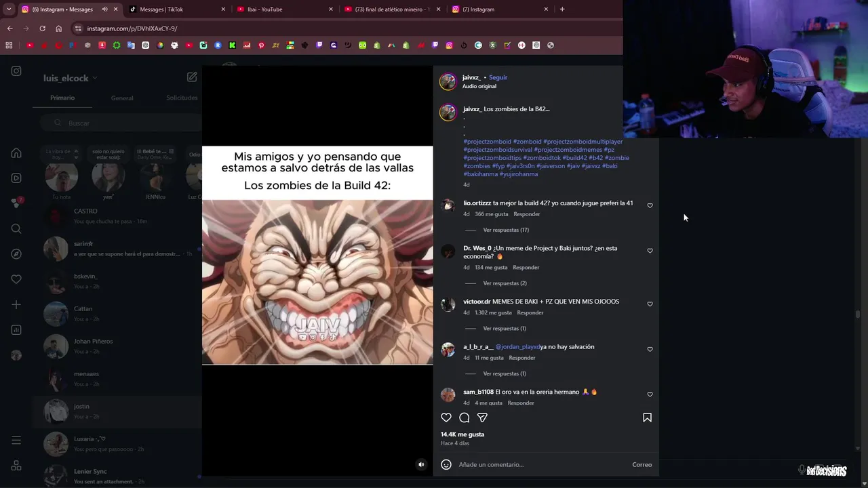View site information icon in address bar
Image resolution: width=868 pixels, height=488 pixels.
pyautogui.click(x=78, y=28)
